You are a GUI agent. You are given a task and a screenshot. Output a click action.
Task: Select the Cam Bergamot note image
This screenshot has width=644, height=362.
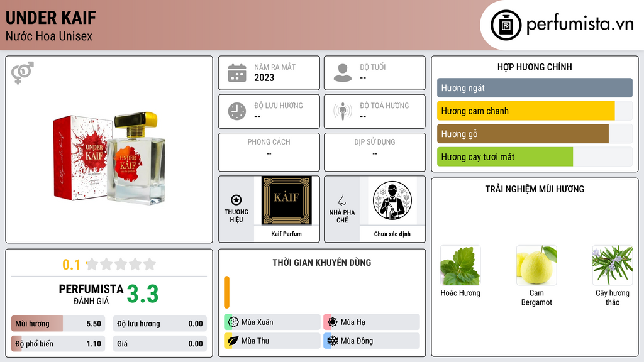coord(536,266)
